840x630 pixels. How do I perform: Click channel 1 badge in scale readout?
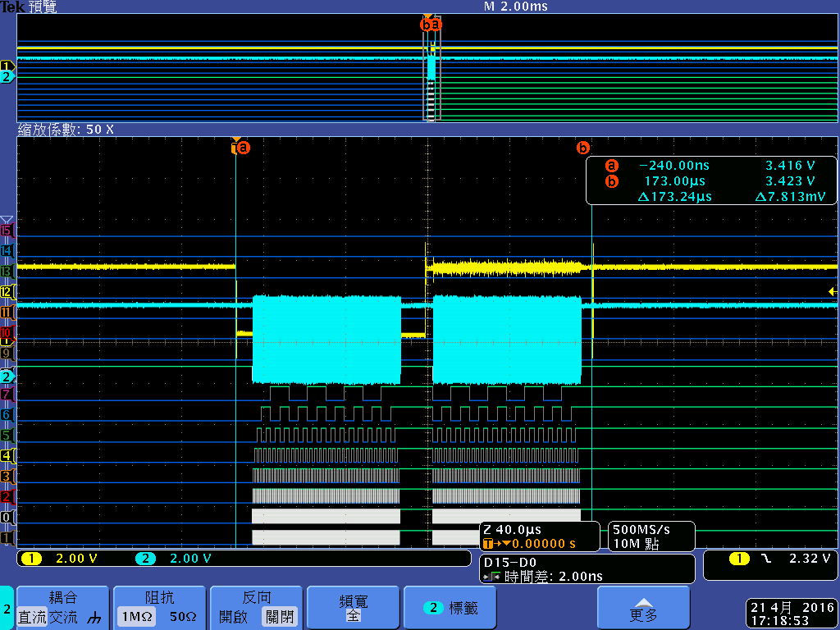[x=31, y=559]
